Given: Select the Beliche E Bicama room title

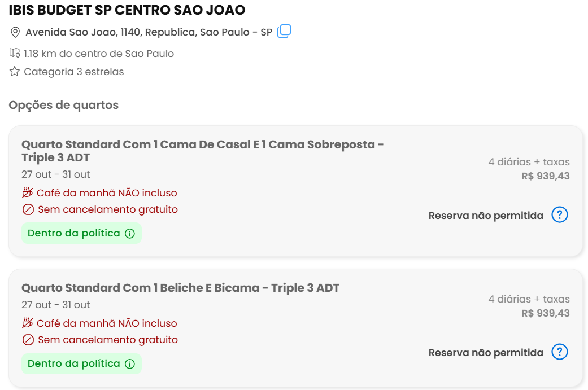Looking at the screenshot, I should (x=180, y=288).
